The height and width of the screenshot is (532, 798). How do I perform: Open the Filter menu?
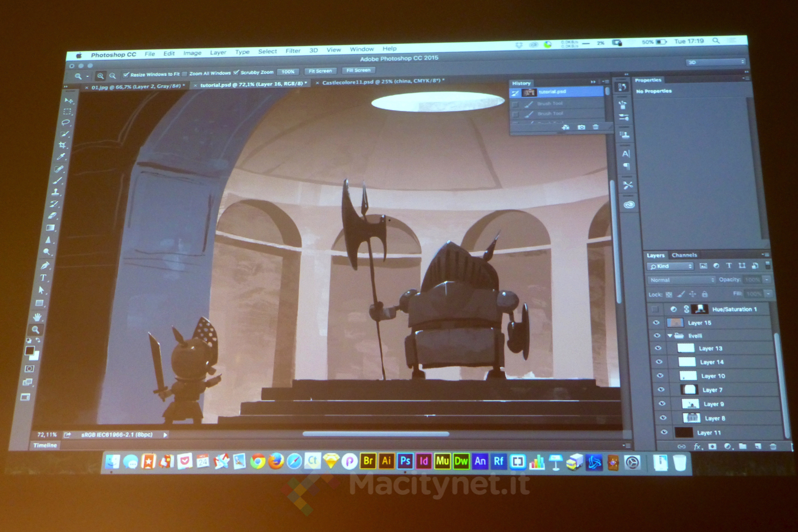click(293, 51)
